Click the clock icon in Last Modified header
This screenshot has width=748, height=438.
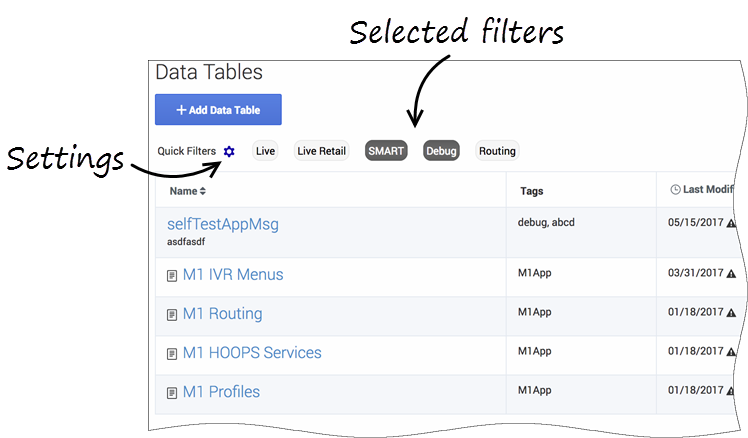tap(675, 189)
